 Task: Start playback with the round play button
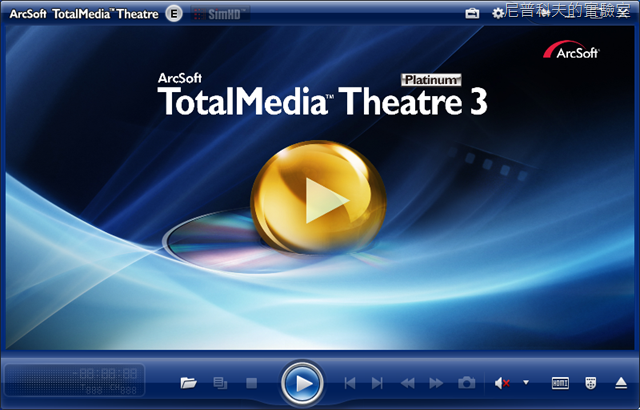pyautogui.click(x=302, y=383)
